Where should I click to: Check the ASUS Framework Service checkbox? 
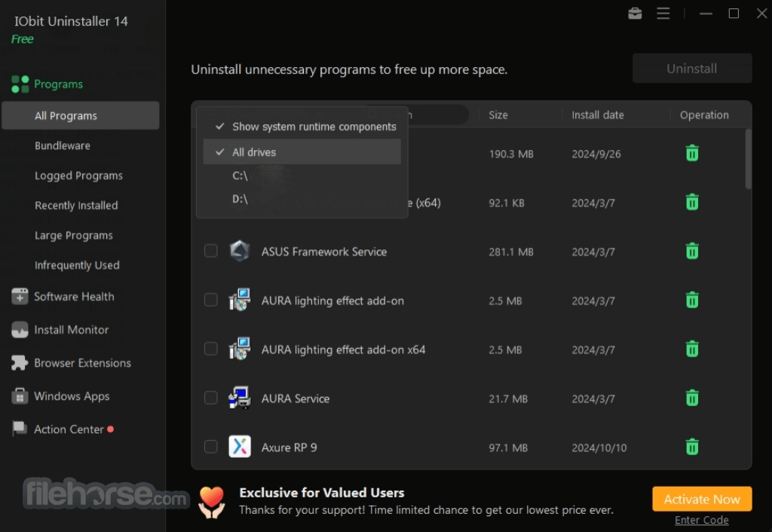[211, 251]
